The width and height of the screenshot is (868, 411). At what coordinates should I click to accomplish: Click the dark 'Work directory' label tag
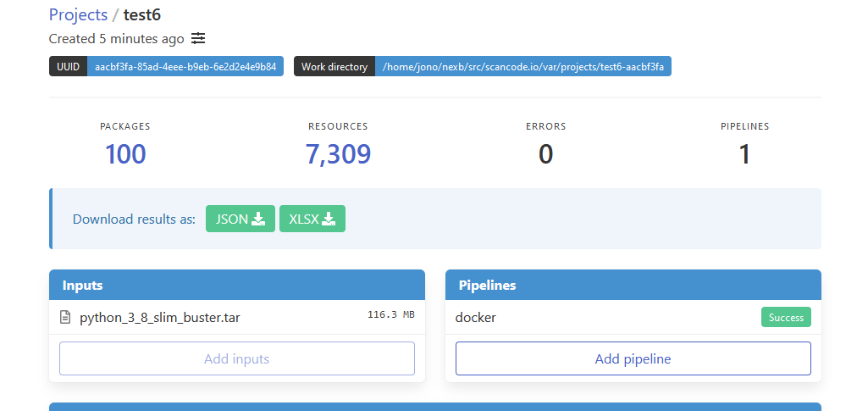334,67
